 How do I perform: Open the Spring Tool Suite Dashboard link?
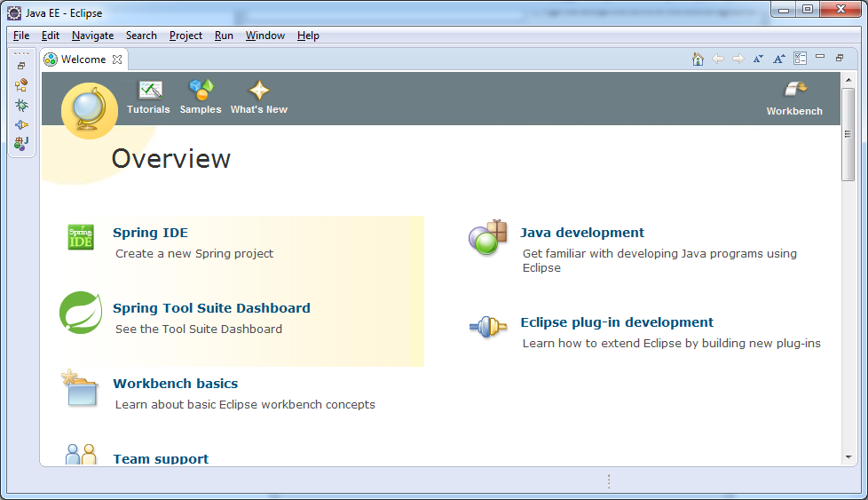coord(211,308)
